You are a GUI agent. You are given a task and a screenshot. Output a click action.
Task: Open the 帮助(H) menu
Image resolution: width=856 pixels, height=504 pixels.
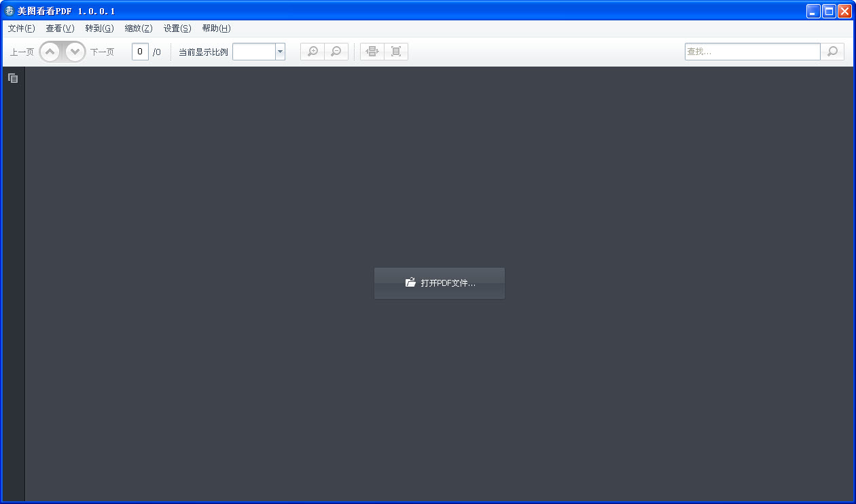click(x=216, y=29)
